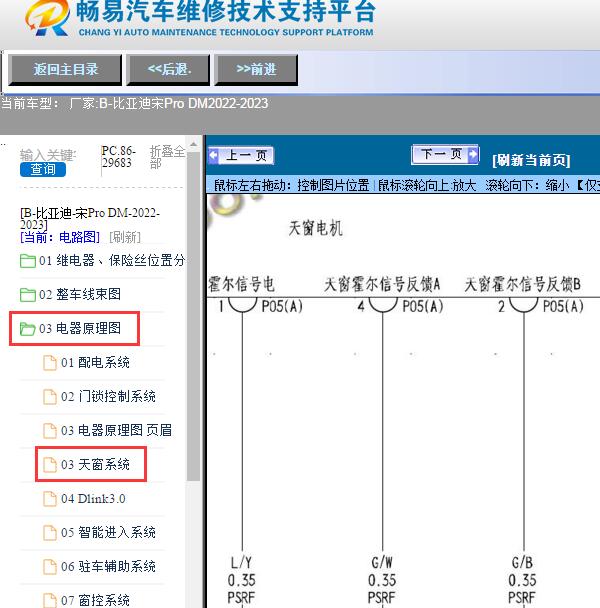Focus the 输入关键 keyword input field
The image size is (600, 608).
point(48,155)
